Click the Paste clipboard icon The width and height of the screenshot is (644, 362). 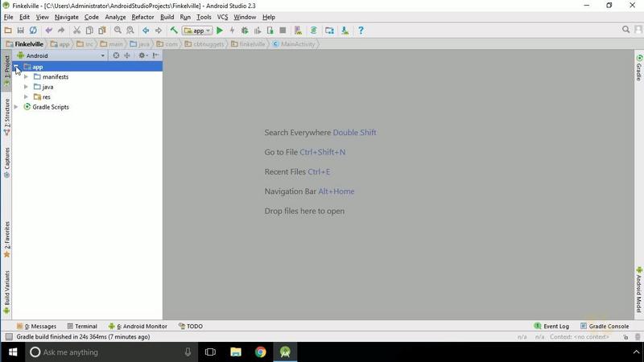point(102,31)
